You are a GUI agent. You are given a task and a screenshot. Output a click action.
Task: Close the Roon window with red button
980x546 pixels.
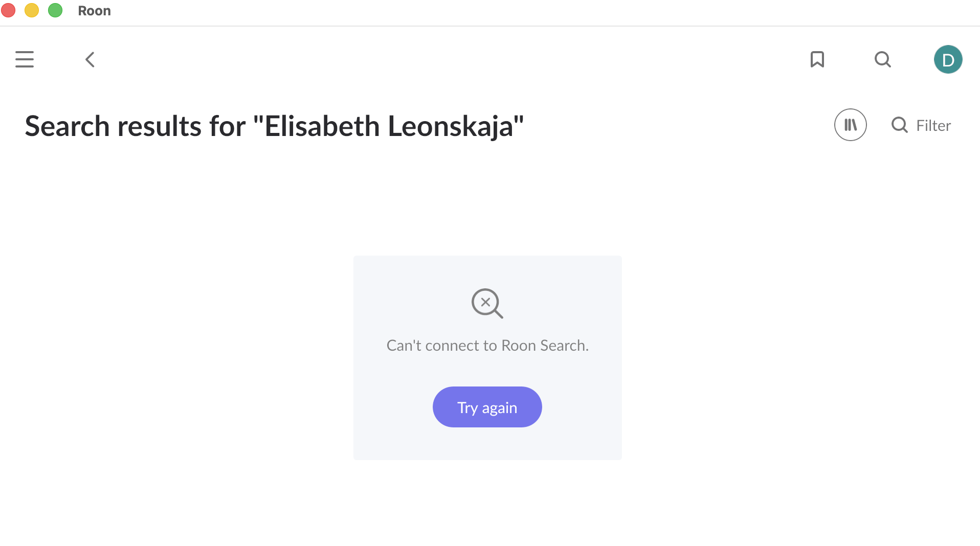tap(9, 10)
